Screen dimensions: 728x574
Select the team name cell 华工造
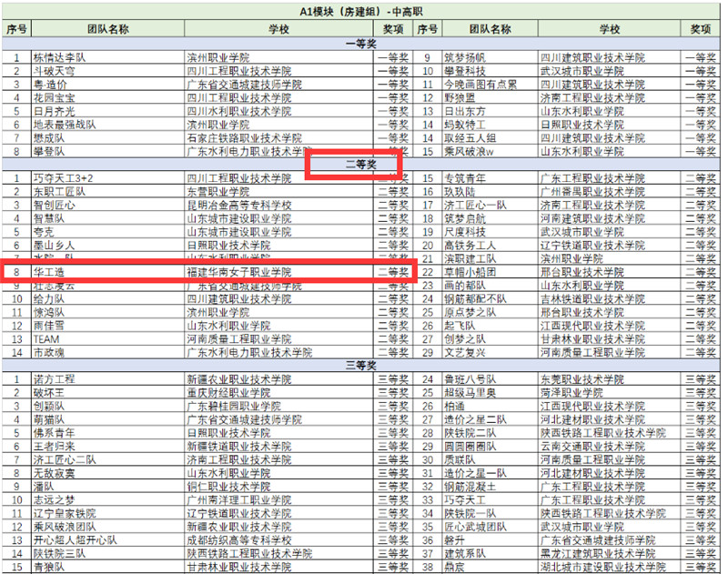click(50, 272)
